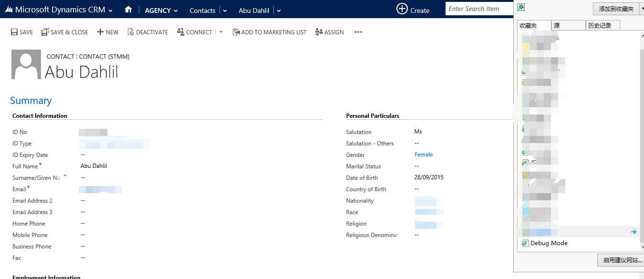Click the Summary section heading

(x=31, y=101)
